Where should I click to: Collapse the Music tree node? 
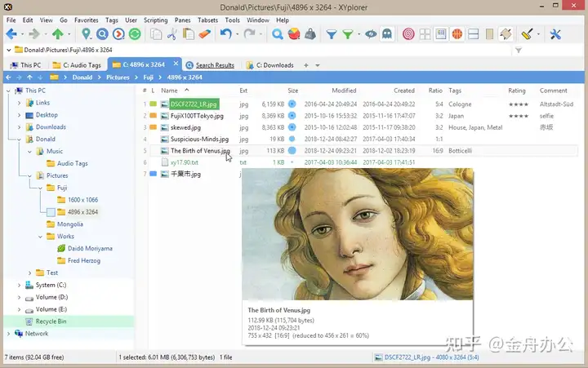tap(29, 152)
